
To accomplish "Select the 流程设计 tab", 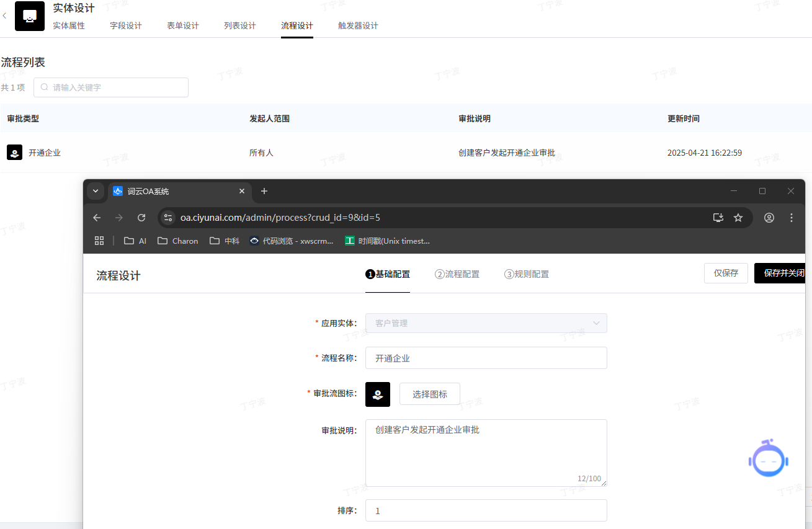I will click(297, 25).
